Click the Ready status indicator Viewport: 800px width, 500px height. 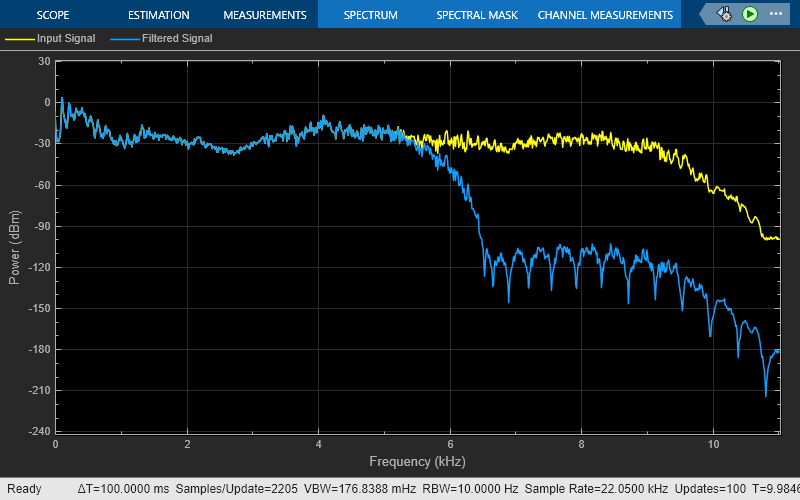click(x=24, y=489)
